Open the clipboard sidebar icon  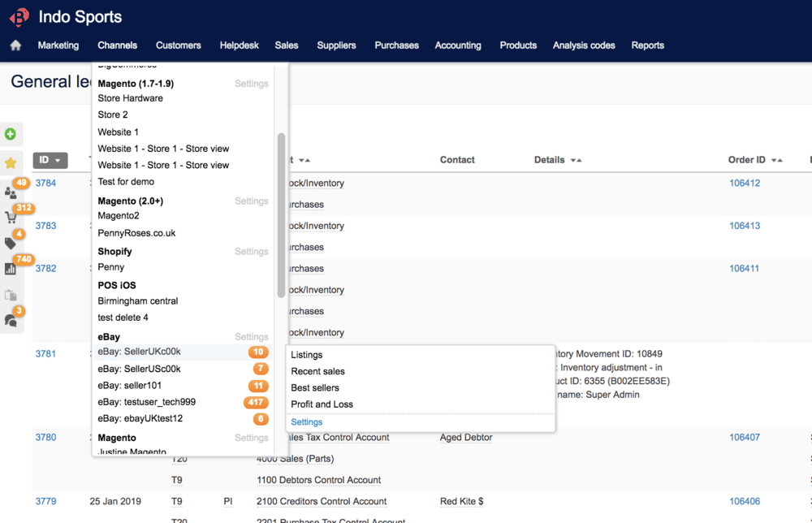click(11, 296)
